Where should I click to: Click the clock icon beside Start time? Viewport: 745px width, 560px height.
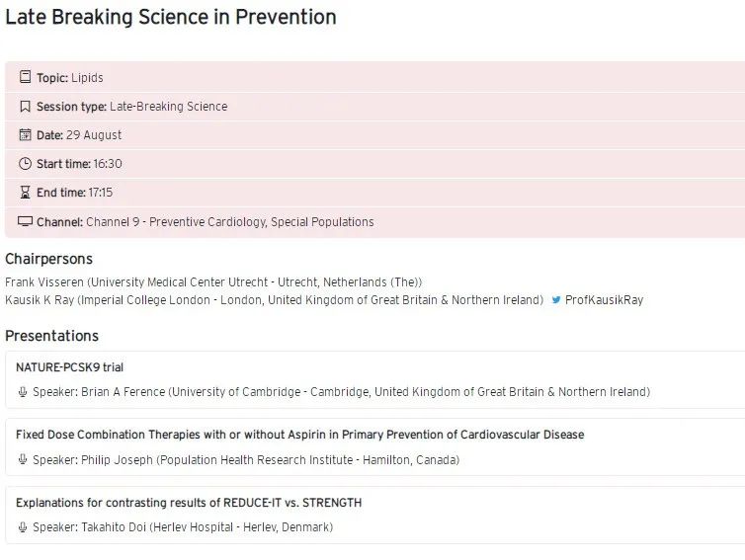coord(25,164)
